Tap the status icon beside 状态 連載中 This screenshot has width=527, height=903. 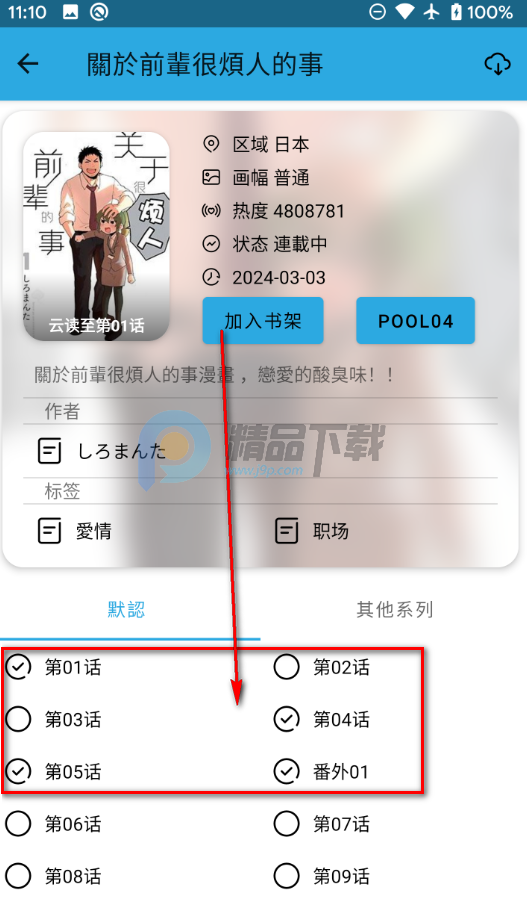pos(211,244)
